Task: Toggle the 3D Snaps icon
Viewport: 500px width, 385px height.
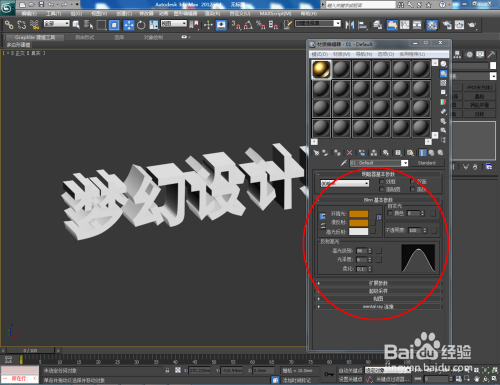Action: click(x=236, y=25)
